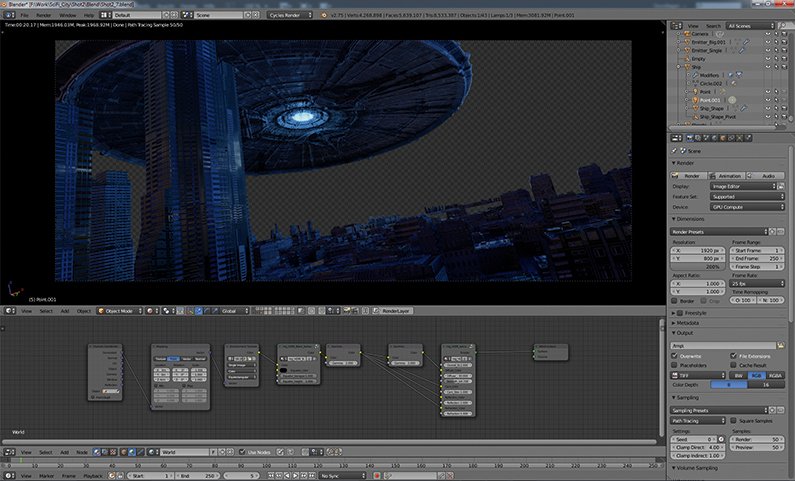Click the play animation button in timeline
Image resolution: width=795 pixels, height=481 pixels.
click(x=296, y=475)
